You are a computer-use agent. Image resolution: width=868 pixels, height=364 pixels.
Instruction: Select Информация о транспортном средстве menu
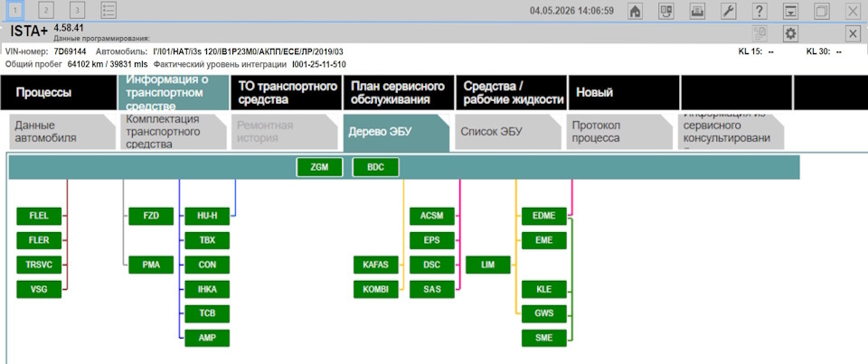click(174, 93)
